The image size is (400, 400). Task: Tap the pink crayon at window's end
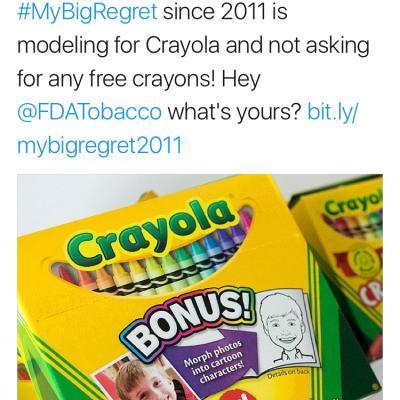pos(245,218)
